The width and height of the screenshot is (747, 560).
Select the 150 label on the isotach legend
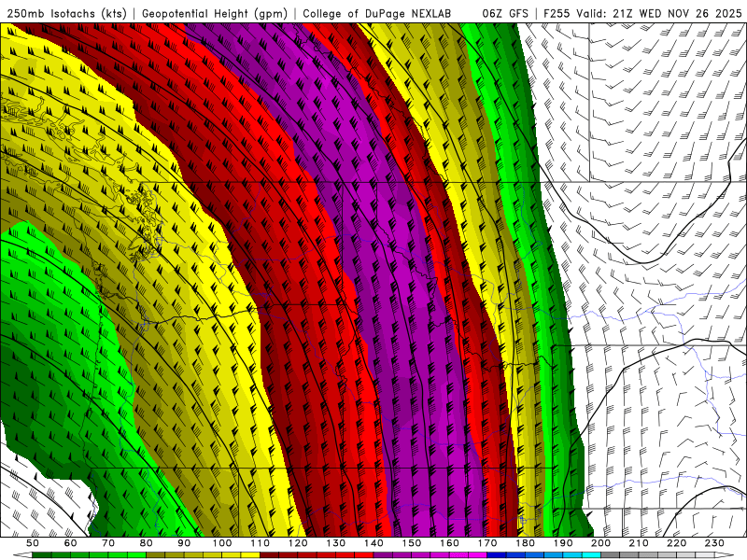pyautogui.click(x=412, y=543)
